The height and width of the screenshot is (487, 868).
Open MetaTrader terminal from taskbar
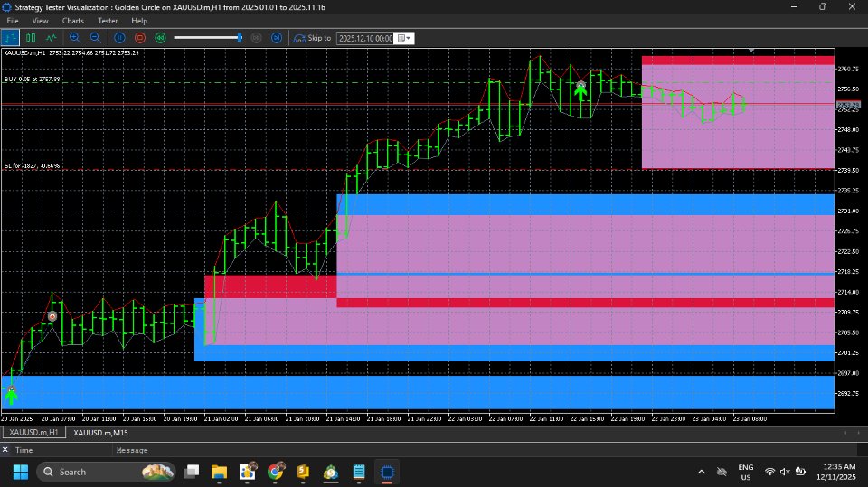coord(331,472)
